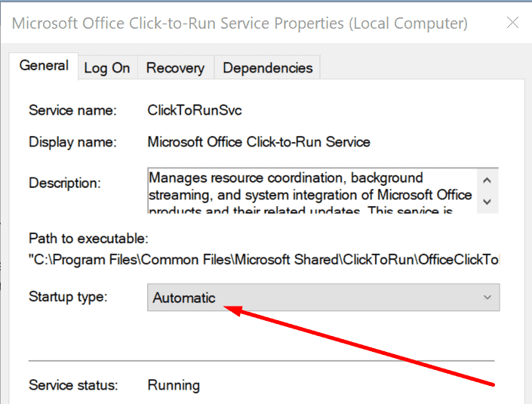The width and height of the screenshot is (532, 404).
Task: Click the chevron on the Startup type combo box
Action: pyautogui.click(x=487, y=298)
